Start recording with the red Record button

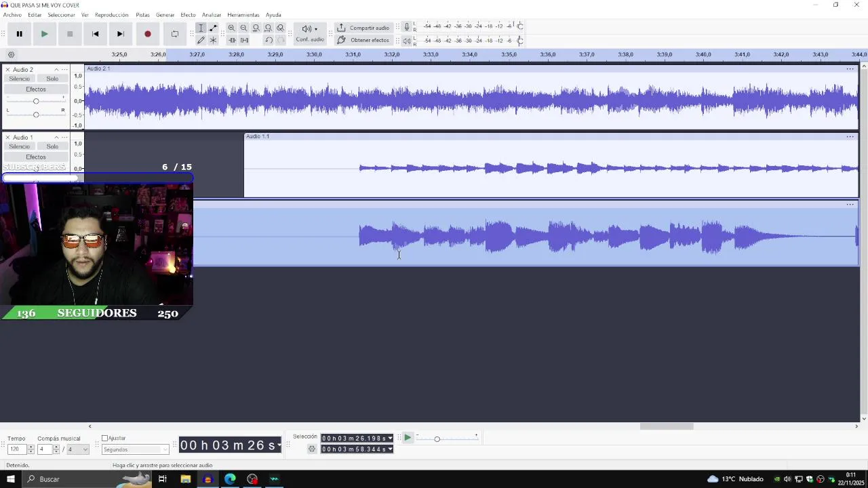[x=147, y=34]
